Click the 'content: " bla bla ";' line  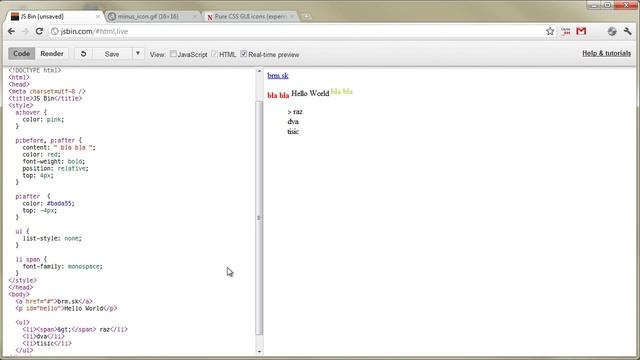coord(59,147)
